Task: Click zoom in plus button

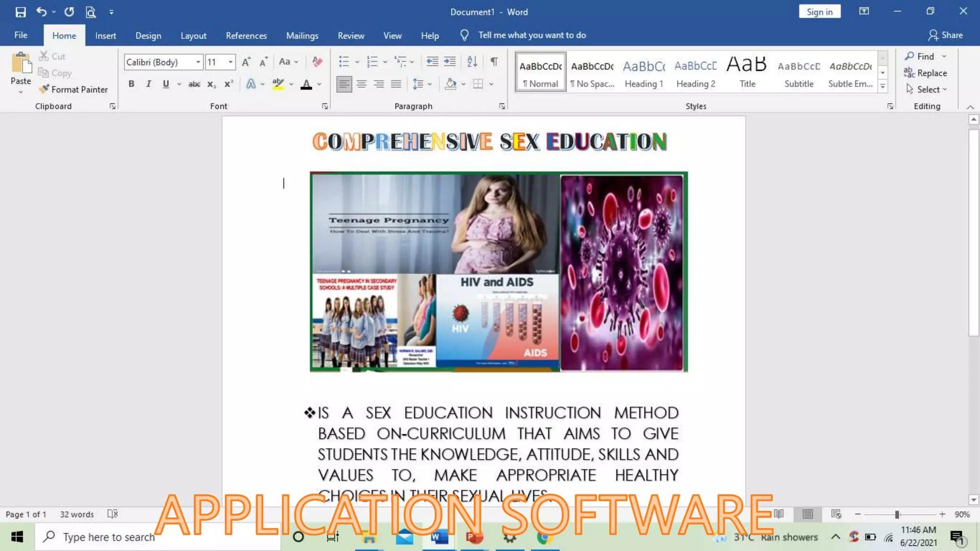Action: pos(942,514)
